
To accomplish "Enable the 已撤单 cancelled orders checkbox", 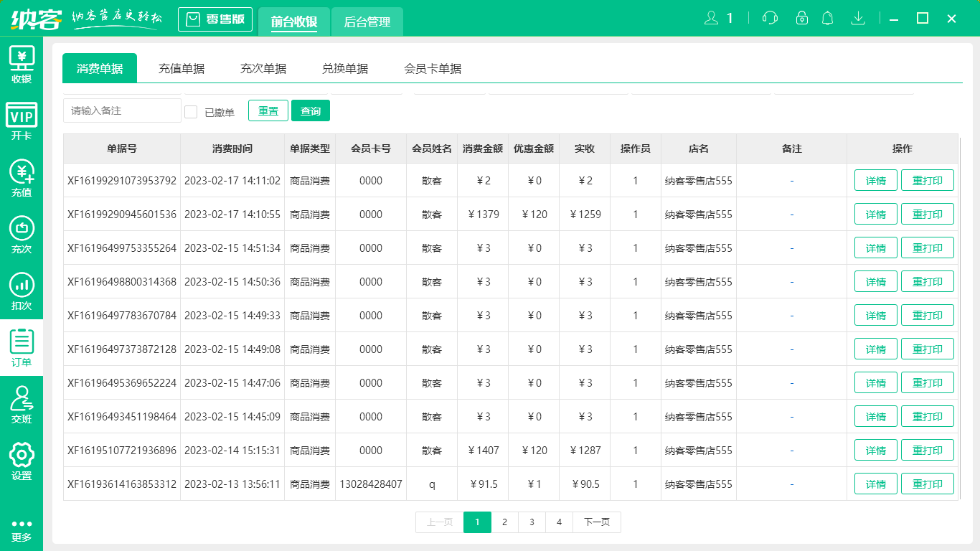I will (x=190, y=110).
